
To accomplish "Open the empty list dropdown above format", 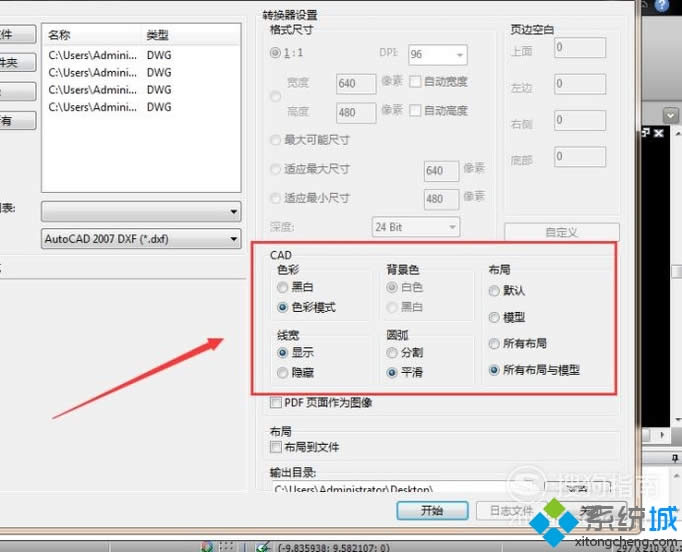I will (x=141, y=212).
